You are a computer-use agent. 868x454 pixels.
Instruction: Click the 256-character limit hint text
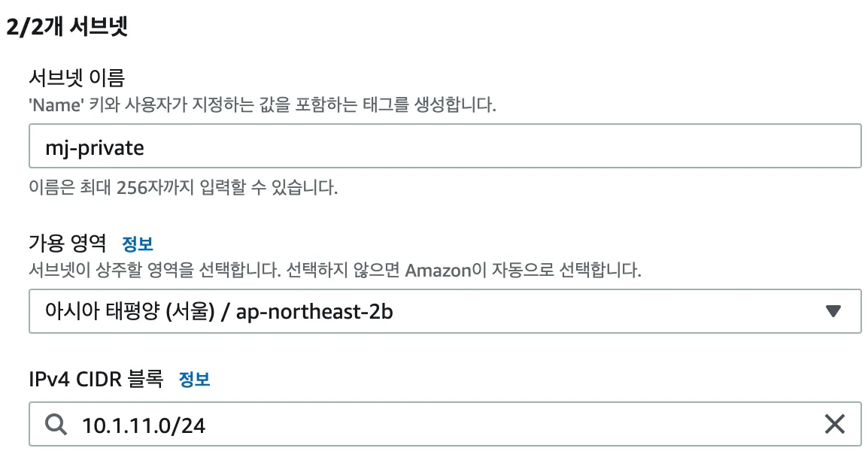(184, 187)
